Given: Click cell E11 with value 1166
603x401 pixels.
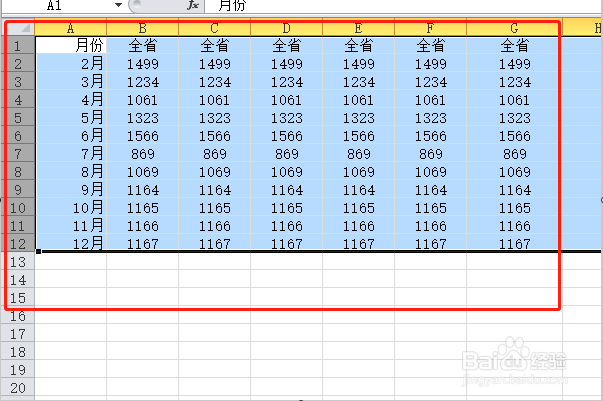Looking at the screenshot, I should (358, 225).
